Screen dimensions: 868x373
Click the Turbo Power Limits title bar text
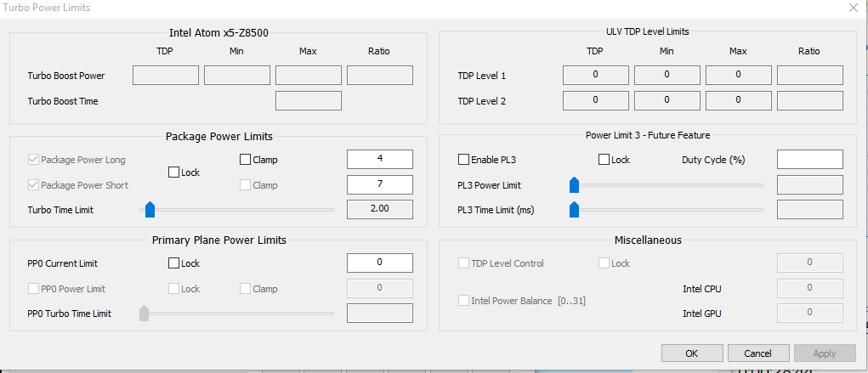[x=47, y=8]
